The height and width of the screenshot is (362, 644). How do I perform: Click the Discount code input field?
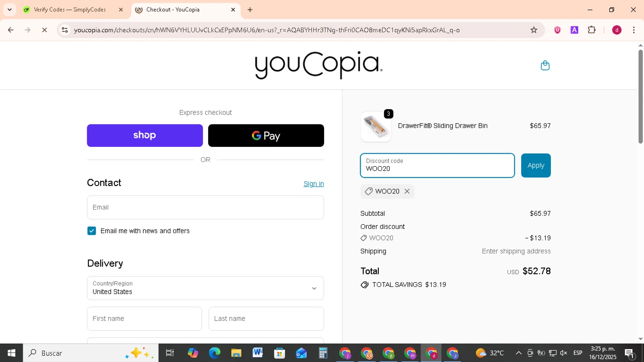437,165
